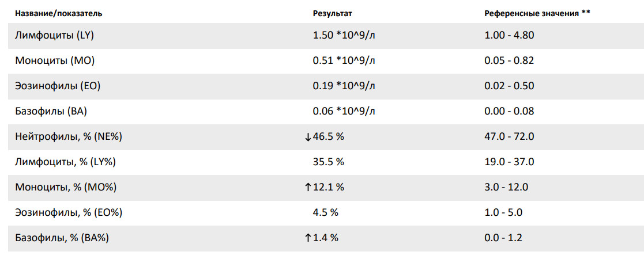
Task: Click the 'Лимфоциты, % (LY%)' row label
Action: point(66,162)
